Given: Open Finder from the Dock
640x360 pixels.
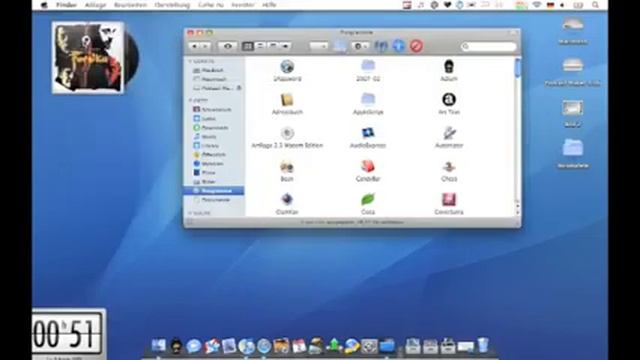Looking at the screenshot, I should [x=158, y=346].
